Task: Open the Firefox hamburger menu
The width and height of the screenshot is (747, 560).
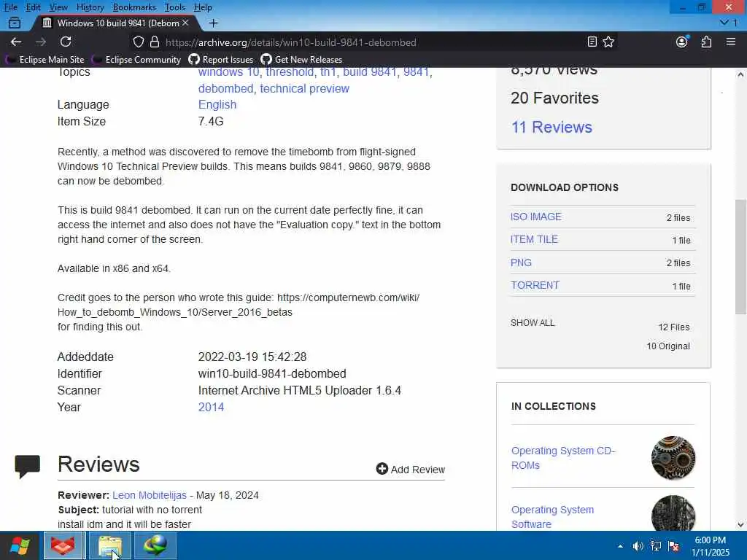Action: 731,42
